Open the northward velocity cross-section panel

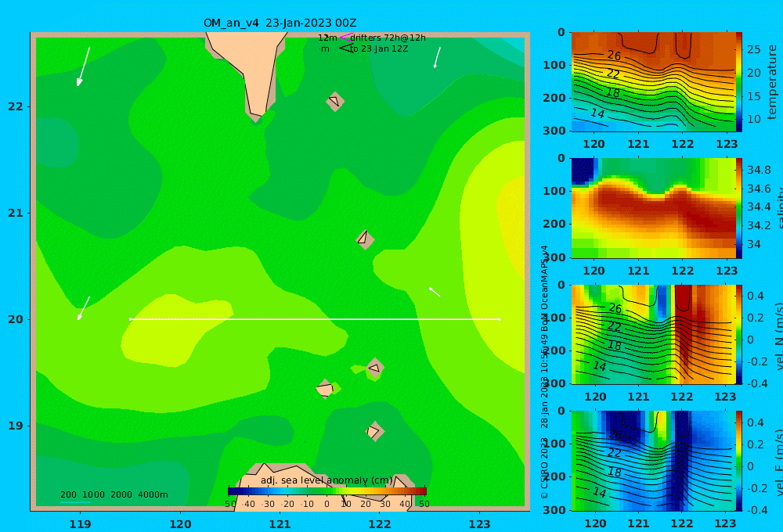pyautogui.click(x=653, y=334)
